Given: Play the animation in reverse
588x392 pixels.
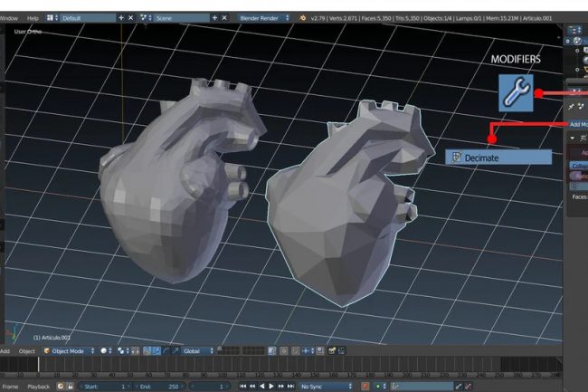Looking at the screenshot, I should pos(262,387).
